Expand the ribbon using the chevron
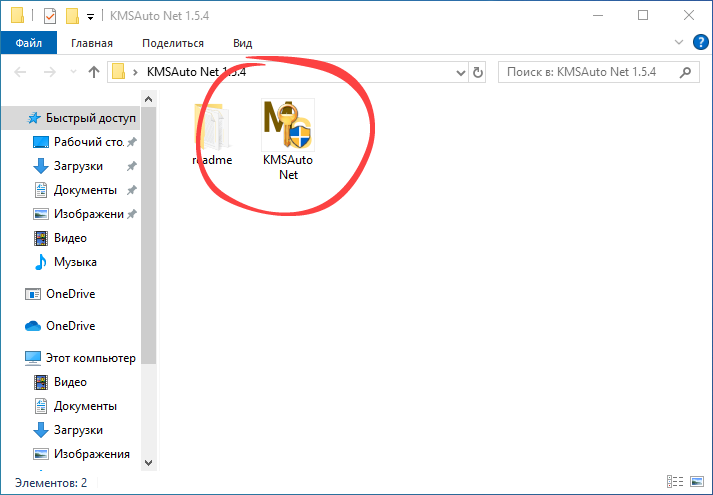Screen dimensions: 713x495 click(680, 43)
